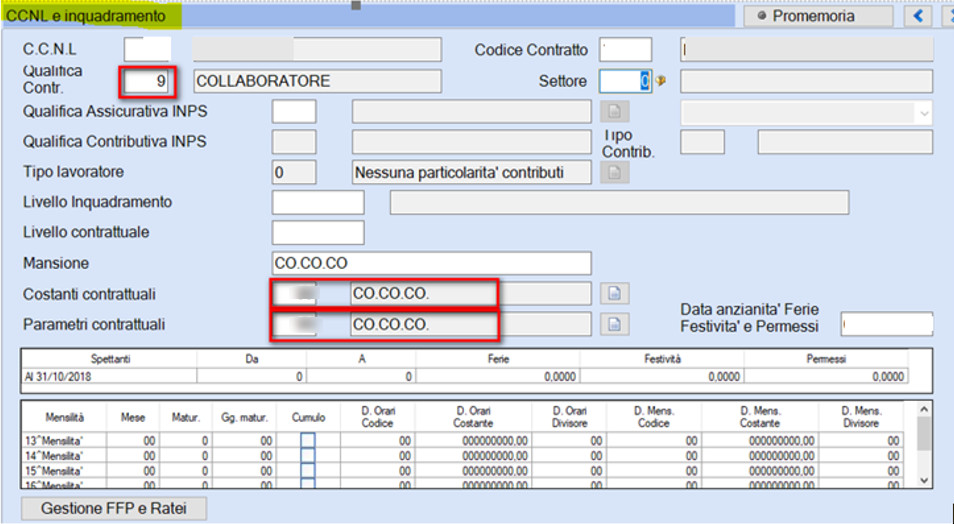
Task: Click the Ferie value 0,0000 cell
Action: [498, 377]
